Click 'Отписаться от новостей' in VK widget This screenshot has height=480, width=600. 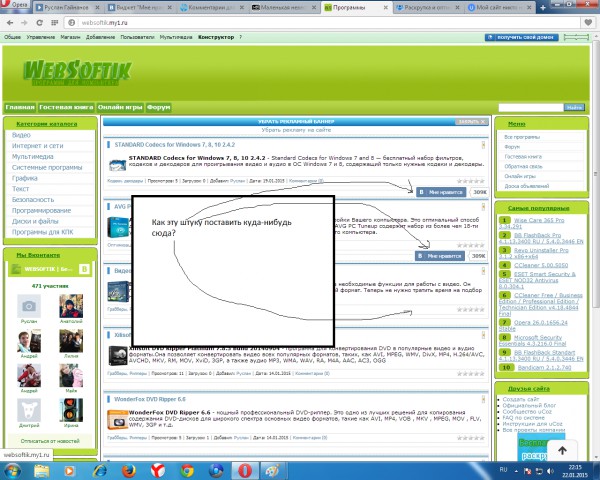pos(50,441)
